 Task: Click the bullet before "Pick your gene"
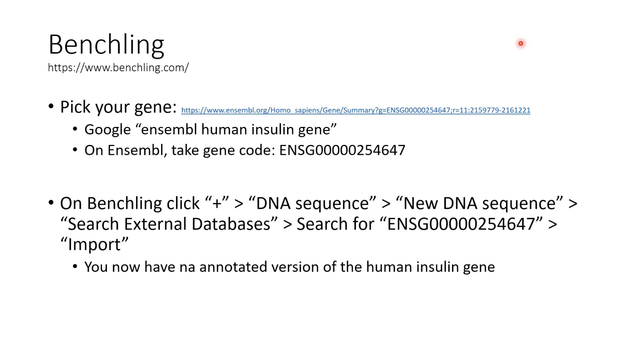(51, 107)
